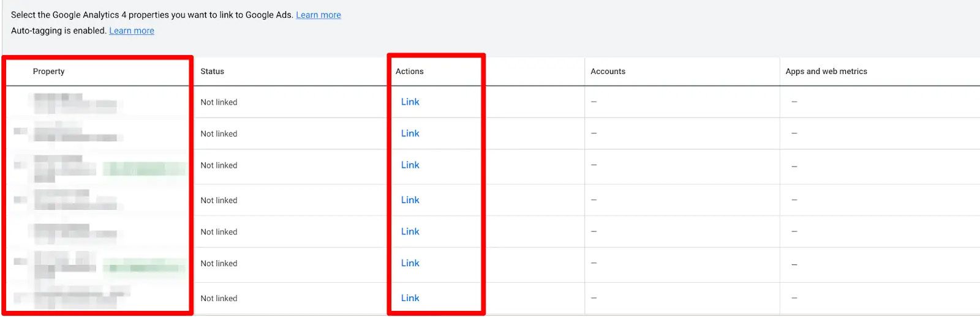Select Not linked status in last row

219,298
